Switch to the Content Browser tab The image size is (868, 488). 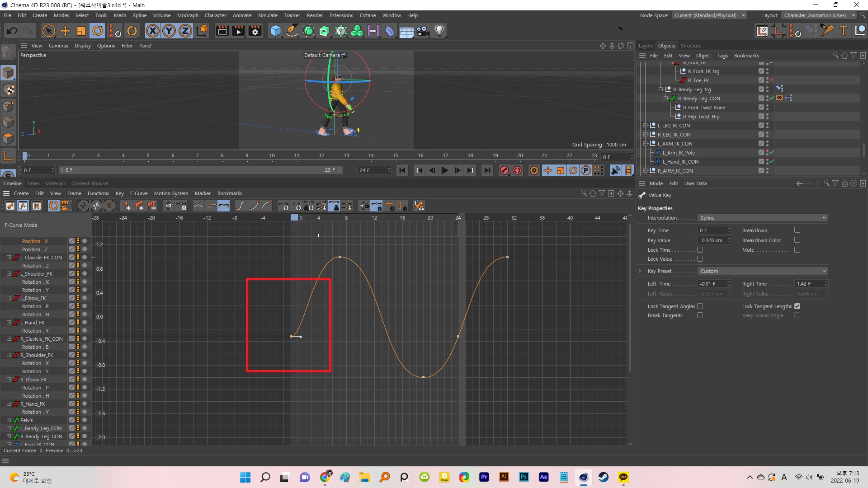[x=90, y=183]
